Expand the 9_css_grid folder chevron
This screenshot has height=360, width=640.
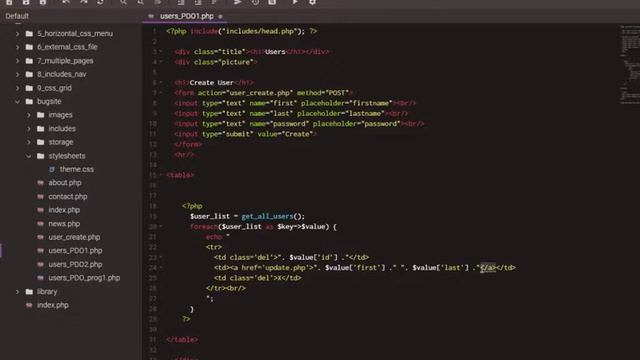tap(18, 88)
